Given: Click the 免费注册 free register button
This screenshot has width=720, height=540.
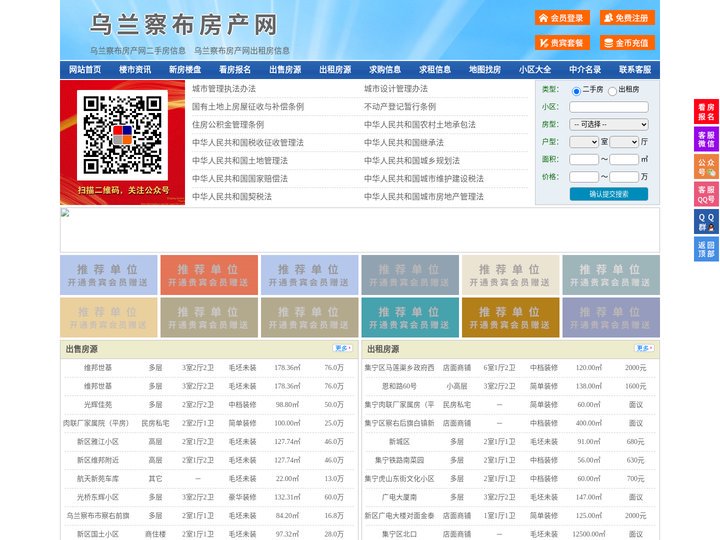Looking at the screenshot, I should (x=627, y=18).
